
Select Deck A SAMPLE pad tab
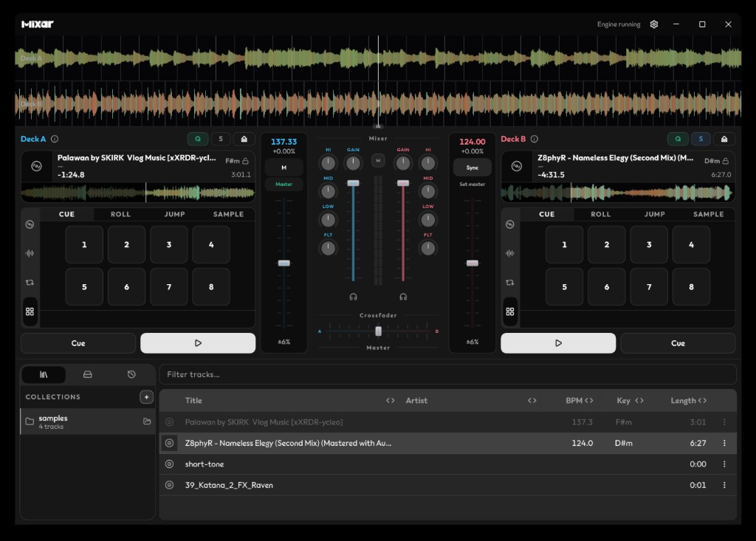click(229, 214)
